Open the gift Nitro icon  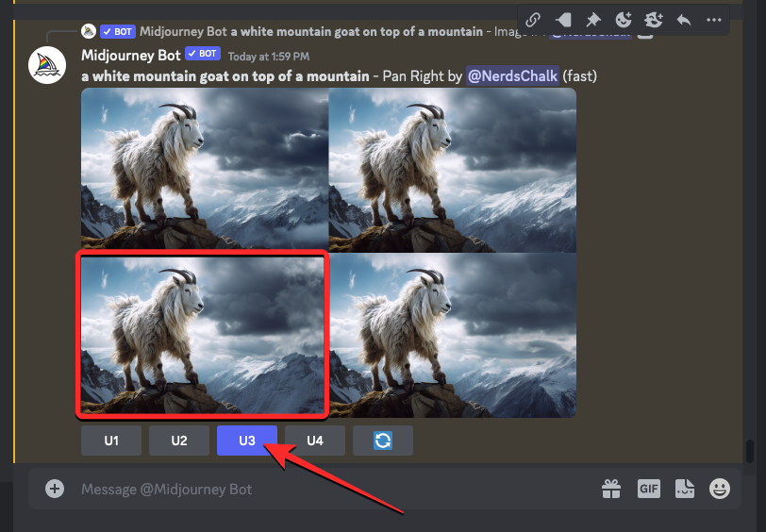(611, 489)
